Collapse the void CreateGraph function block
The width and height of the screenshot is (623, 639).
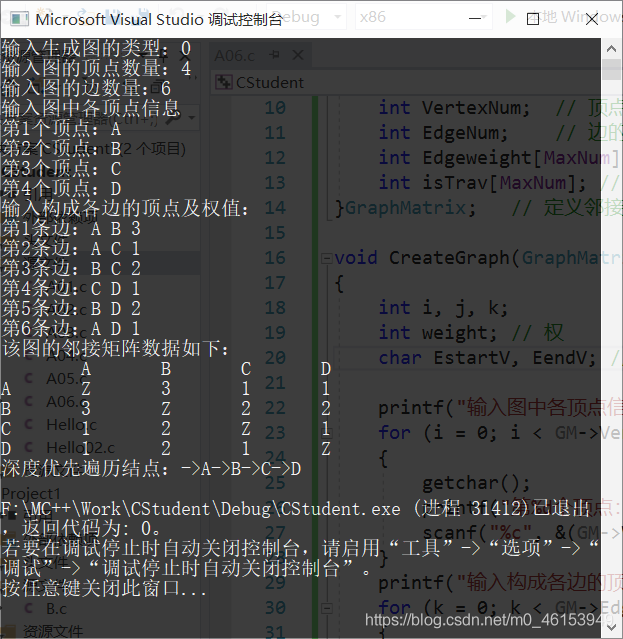[x=326, y=258]
